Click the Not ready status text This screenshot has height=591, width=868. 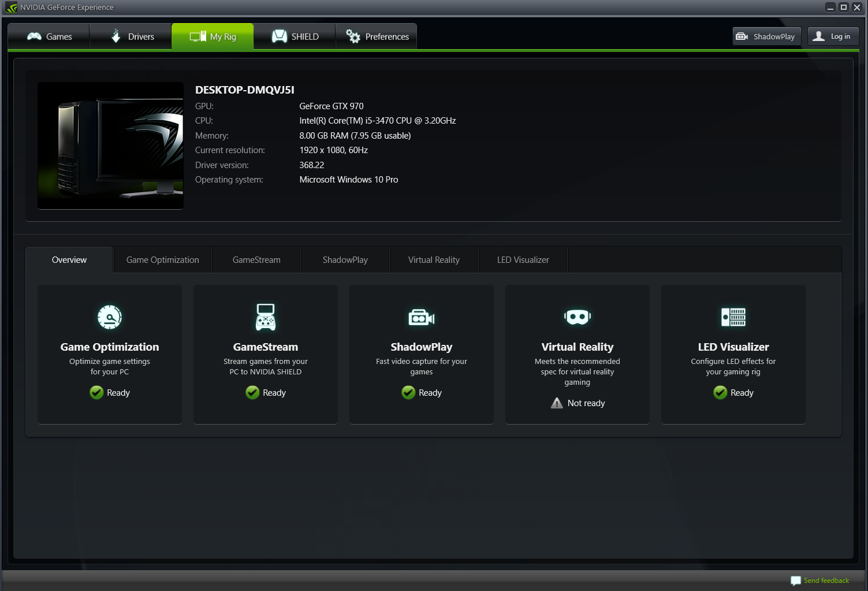point(586,403)
